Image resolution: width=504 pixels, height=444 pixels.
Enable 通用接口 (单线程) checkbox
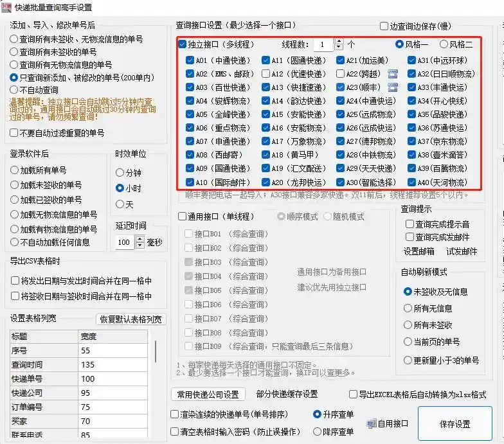point(183,217)
